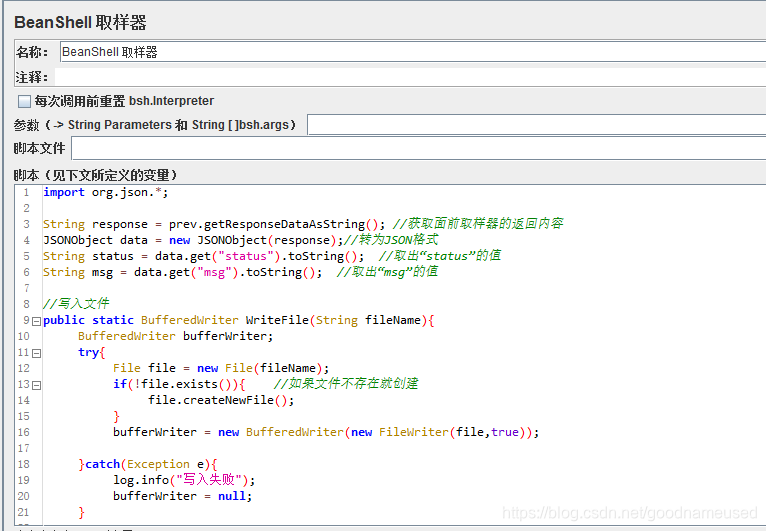Image resolution: width=766 pixels, height=531 pixels.
Task: Click the 'String response' line 3 code
Action: pyautogui.click(x=214, y=224)
